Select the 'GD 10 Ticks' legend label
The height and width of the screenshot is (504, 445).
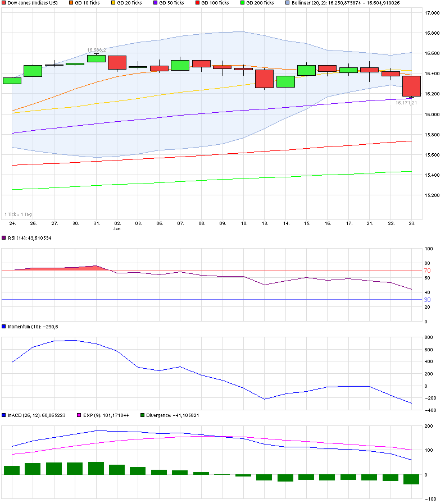(87, 3)
